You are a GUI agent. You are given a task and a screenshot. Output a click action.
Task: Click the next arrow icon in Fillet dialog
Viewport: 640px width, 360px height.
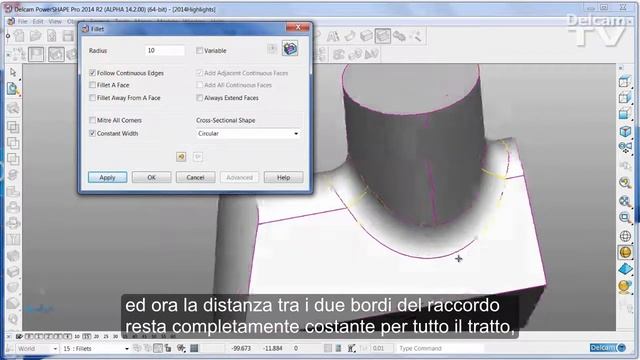(x=198, y=157)
